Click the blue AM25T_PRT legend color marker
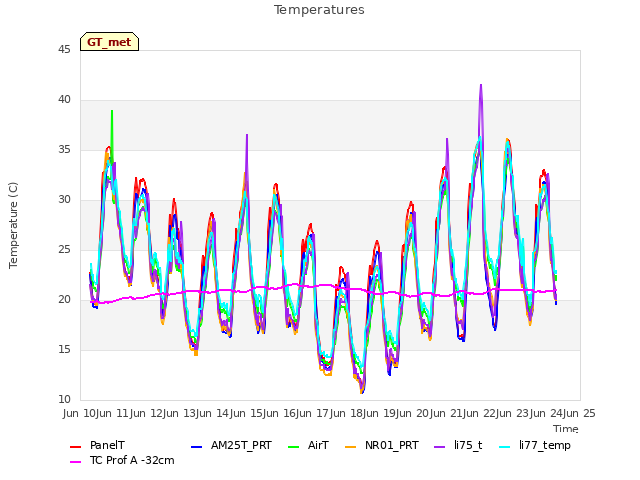Viewport: 640px width, 480px height. [x=196, y=447]
